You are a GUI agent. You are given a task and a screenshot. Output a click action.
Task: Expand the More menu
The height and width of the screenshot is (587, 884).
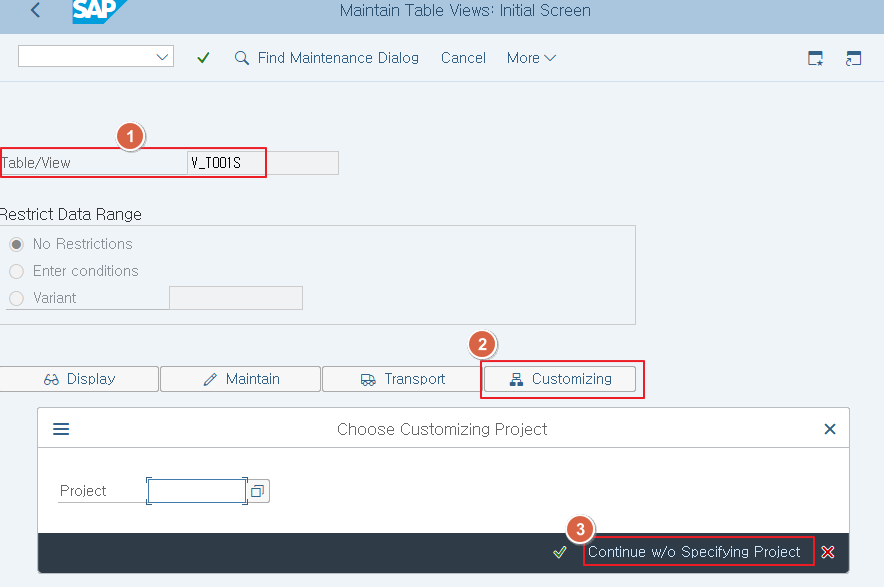tap(531, 58)
